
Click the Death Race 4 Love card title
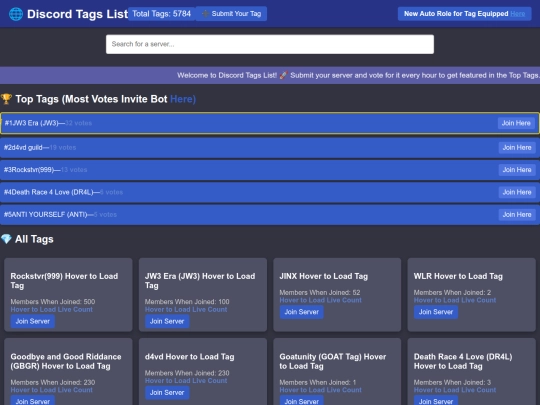[463, 361]
